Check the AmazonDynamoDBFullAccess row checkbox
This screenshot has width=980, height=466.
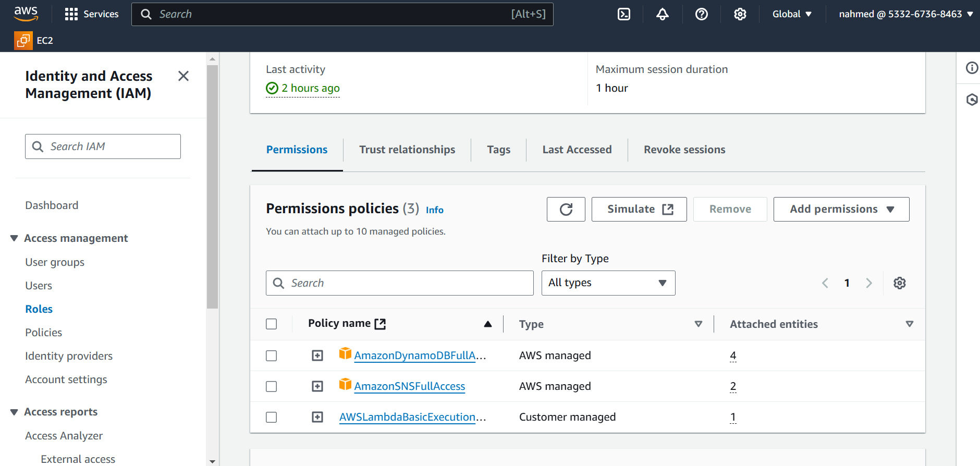point(271,355)
